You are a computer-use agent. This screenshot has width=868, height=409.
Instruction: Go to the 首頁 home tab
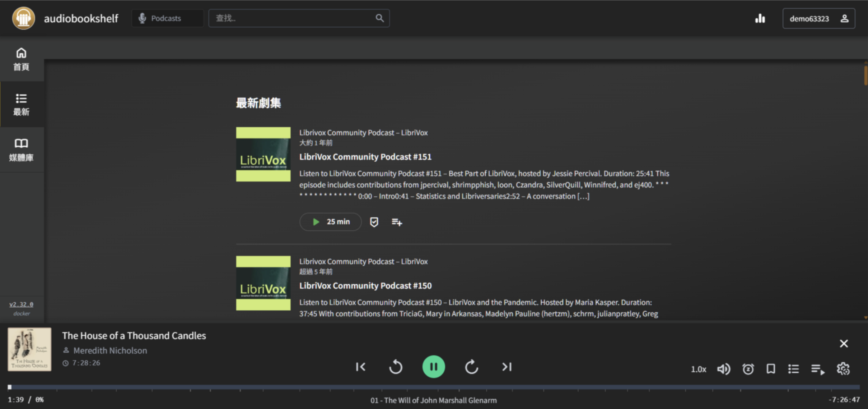[x=22, y=59]
